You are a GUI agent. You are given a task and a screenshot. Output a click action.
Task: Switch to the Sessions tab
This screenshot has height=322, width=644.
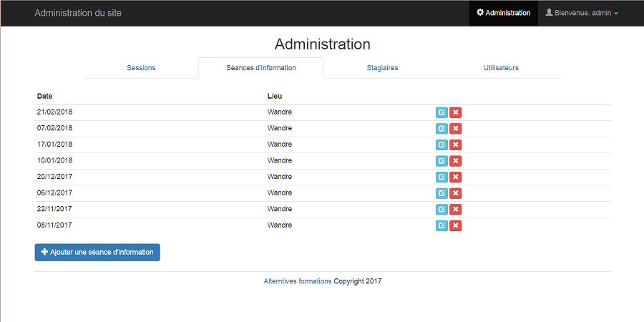tap(141, 68)
